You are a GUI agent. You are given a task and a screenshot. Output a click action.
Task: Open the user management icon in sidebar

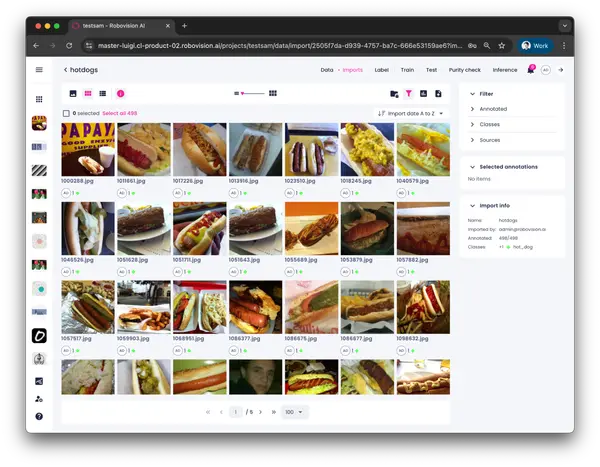pos(39,399)
